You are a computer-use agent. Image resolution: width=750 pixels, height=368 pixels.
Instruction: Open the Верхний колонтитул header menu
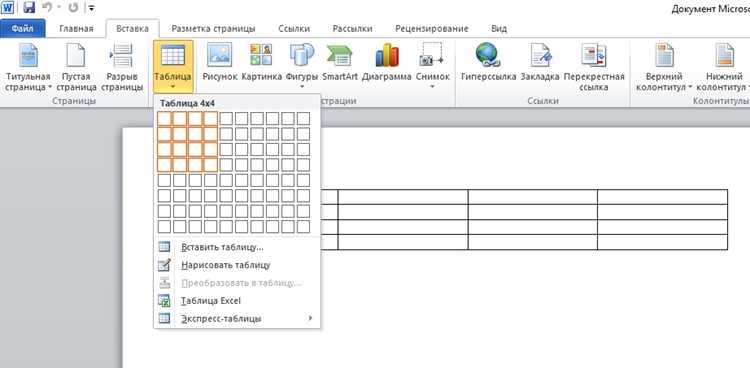pos(665,67)
